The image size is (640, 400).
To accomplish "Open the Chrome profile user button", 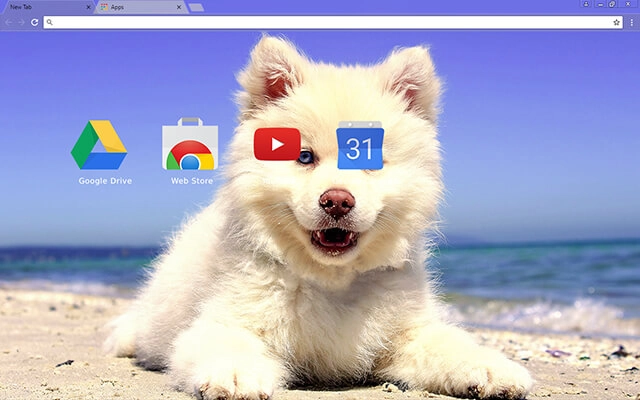I will pos(586,4).
